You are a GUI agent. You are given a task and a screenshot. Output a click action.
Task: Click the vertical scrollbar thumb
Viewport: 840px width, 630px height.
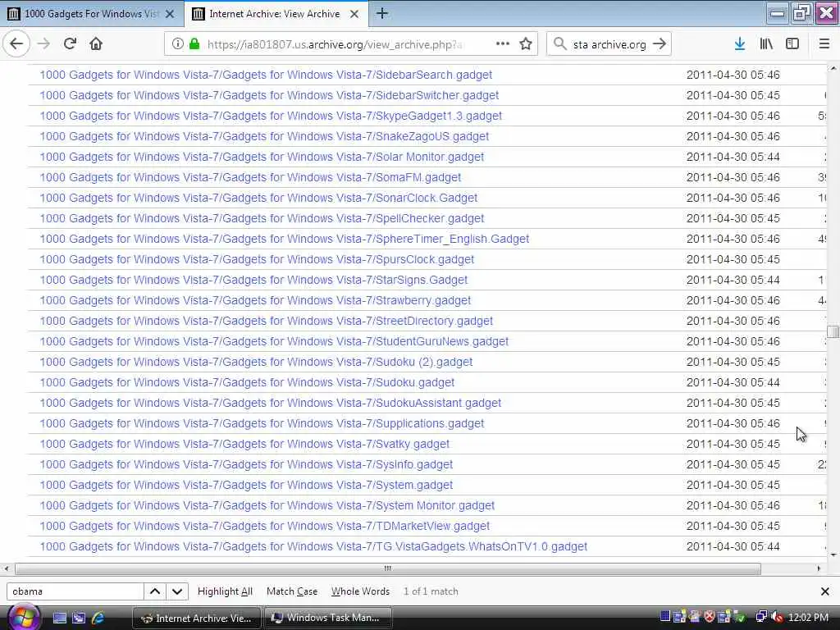tap(833, 331)
